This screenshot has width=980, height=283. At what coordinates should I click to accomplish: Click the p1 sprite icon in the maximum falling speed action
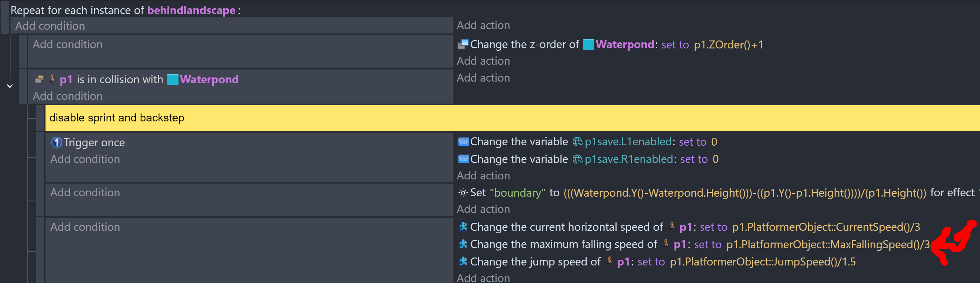666,243
